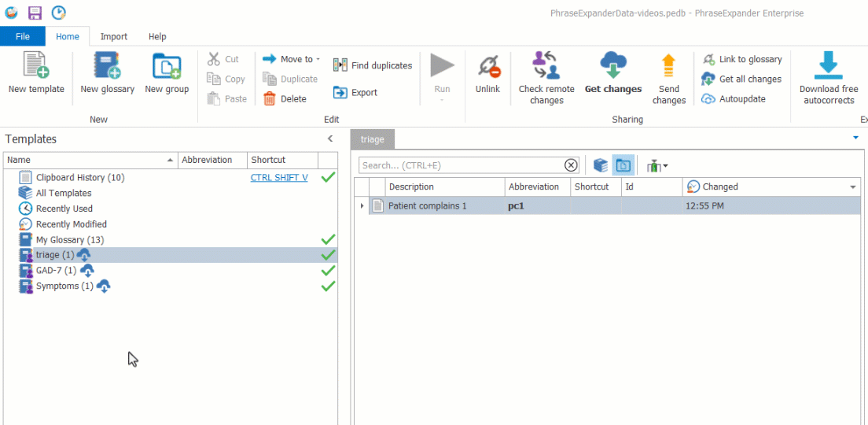The image size is (868, 425).
Task: Select the GAD-7 (1) glossary
Action: pyautogui.click(x=56, y=271)
